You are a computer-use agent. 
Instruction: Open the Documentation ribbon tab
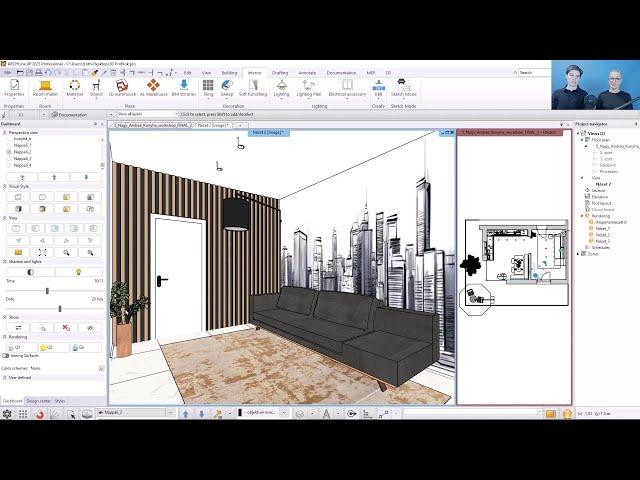(x=341, y=73)
